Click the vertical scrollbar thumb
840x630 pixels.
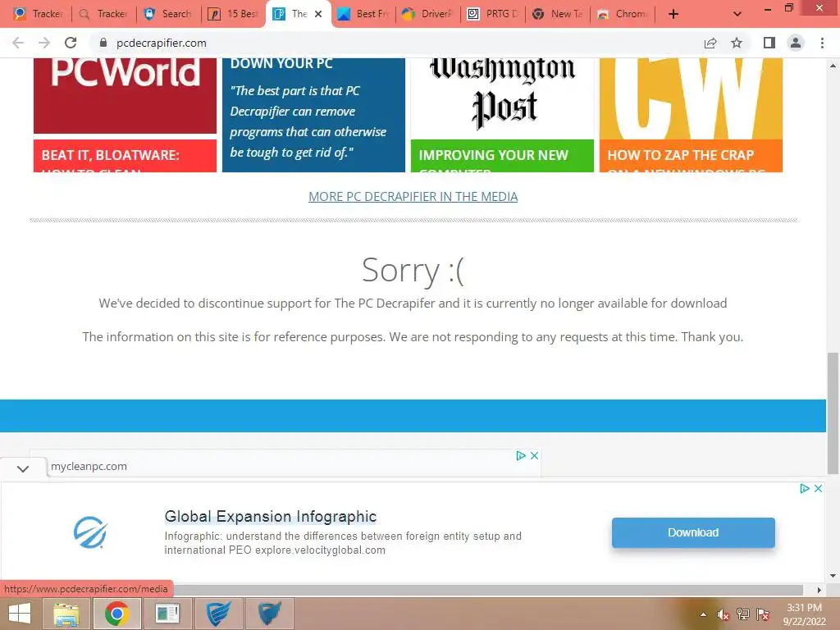pos(833,413)
